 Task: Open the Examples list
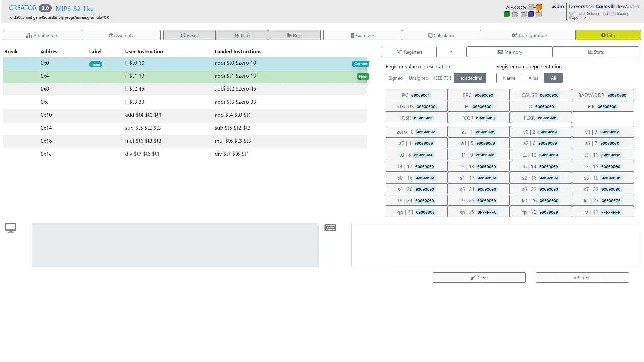point(363,35)
